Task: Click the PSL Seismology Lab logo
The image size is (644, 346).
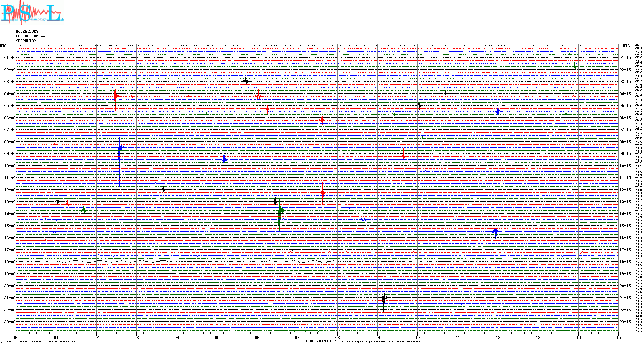Action: (x=32, y=13)
